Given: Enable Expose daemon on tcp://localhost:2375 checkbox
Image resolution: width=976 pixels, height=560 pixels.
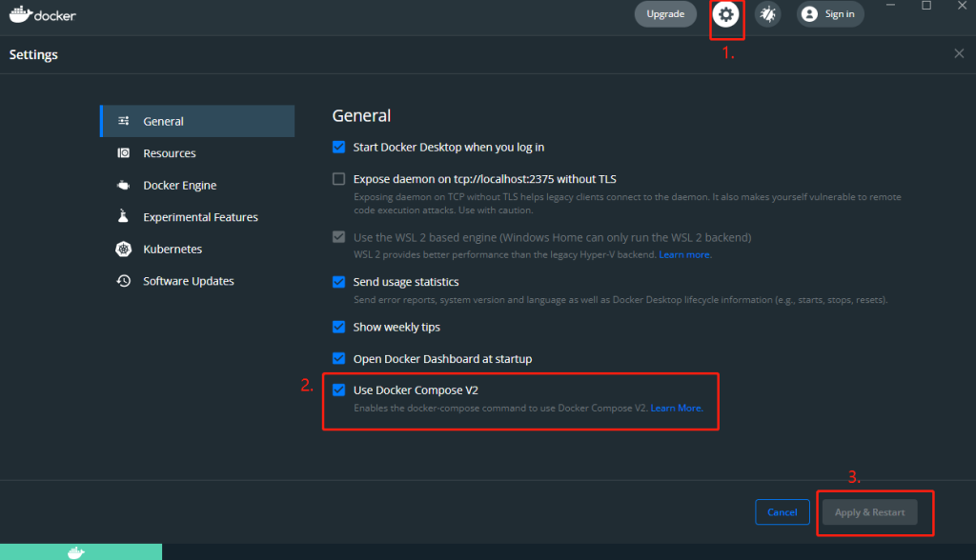Looking at the screenshot, I should 338,179.
